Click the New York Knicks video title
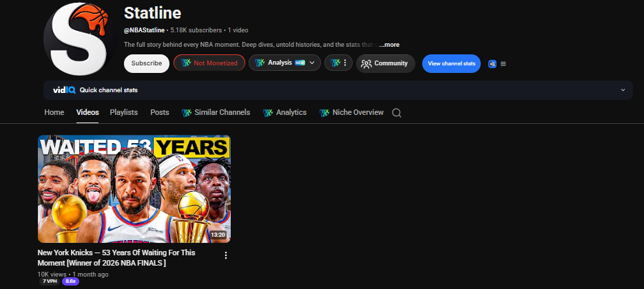 (116, 258)
